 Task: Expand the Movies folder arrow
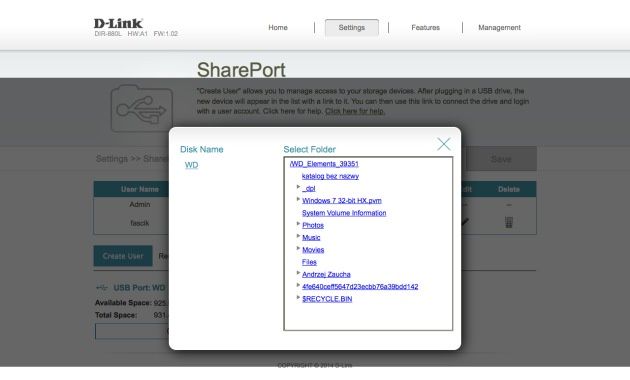tap(298, 248)
